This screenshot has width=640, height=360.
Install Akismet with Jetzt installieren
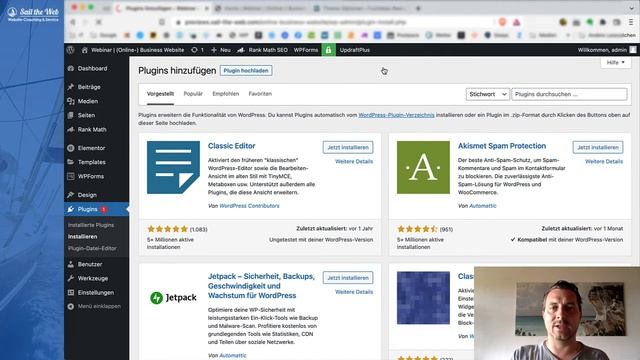(x=598, y=147)
